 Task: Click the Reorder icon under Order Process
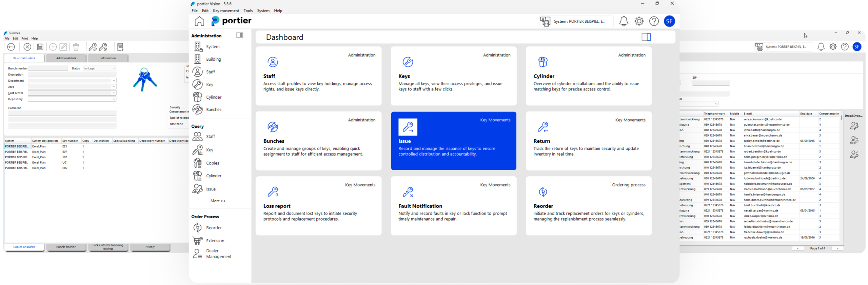click(x=198, y=228)
